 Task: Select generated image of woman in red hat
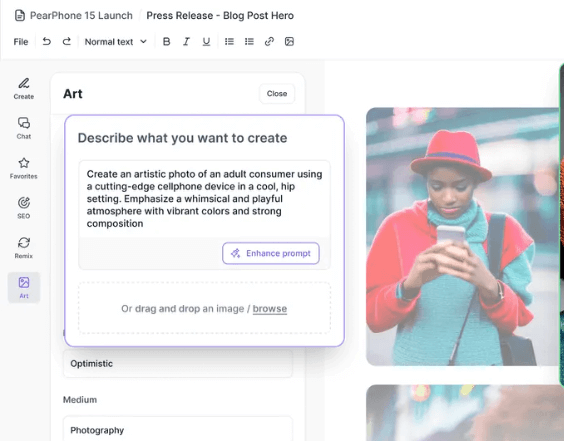(x=463, y=236)
